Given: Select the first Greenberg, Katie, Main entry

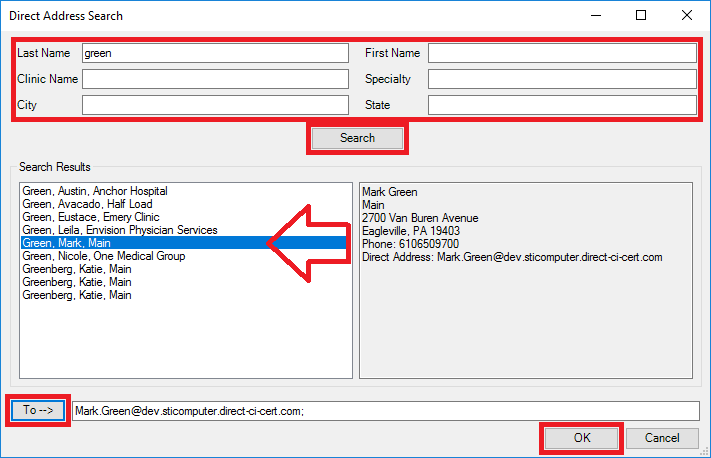Looking at the screenshot, I should (x=77, y=269).
